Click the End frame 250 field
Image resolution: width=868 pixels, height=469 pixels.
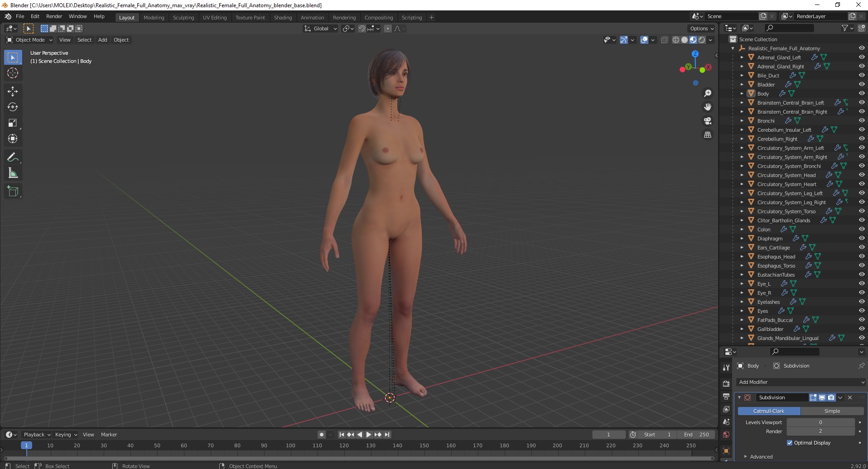tap(696, 435)
